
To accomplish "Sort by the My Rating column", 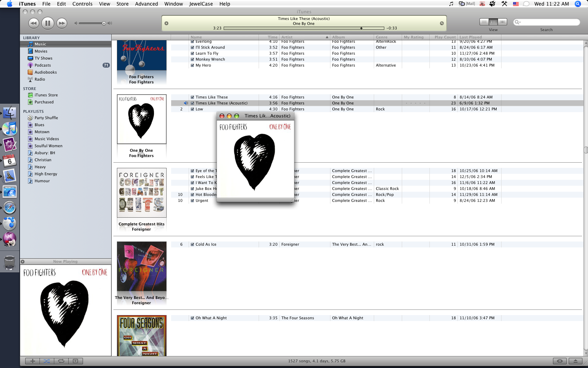I will click(x=416, y=37).
